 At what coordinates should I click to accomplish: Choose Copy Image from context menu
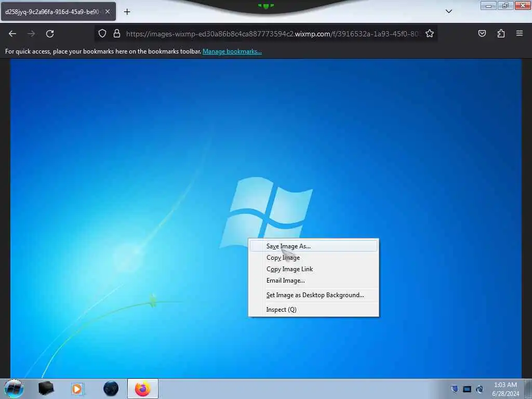click(x=313, y=258)
